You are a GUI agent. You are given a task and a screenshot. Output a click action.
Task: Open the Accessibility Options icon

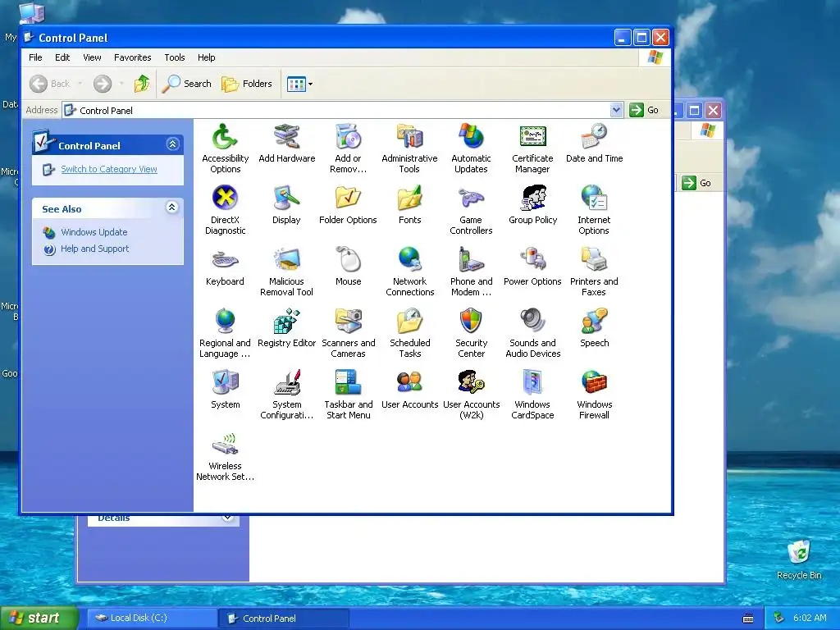click(x=225, y=137)
